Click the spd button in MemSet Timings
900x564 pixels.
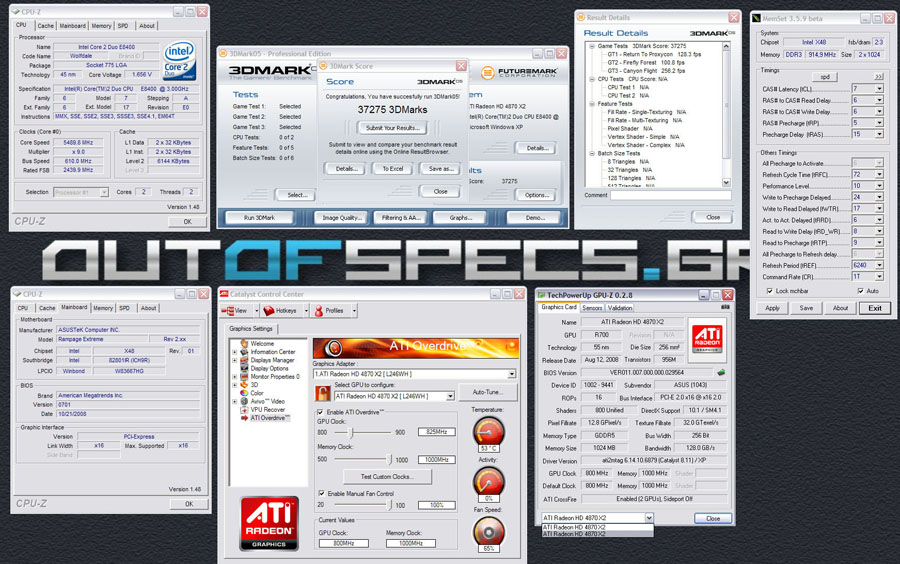pyautogui.click(x=825, y=77)
